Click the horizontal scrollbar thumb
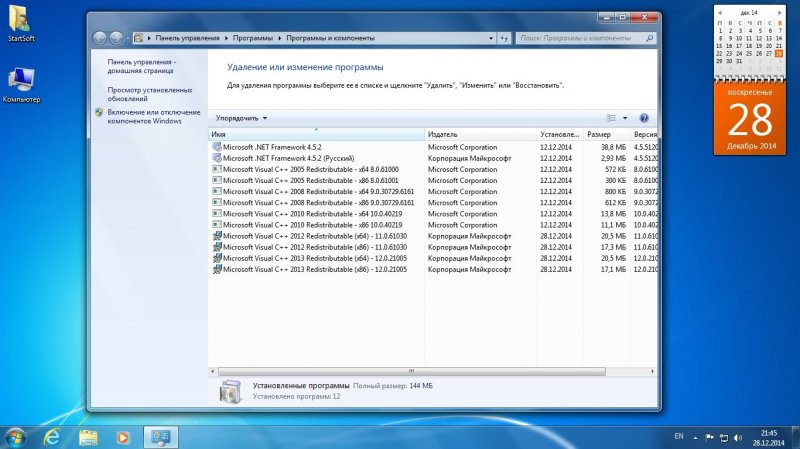 (411, 371)
